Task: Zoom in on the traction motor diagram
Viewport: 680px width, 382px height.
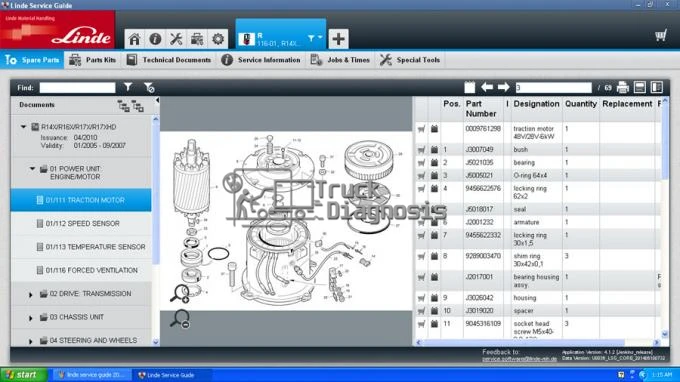Action: [x=180, y=294]
